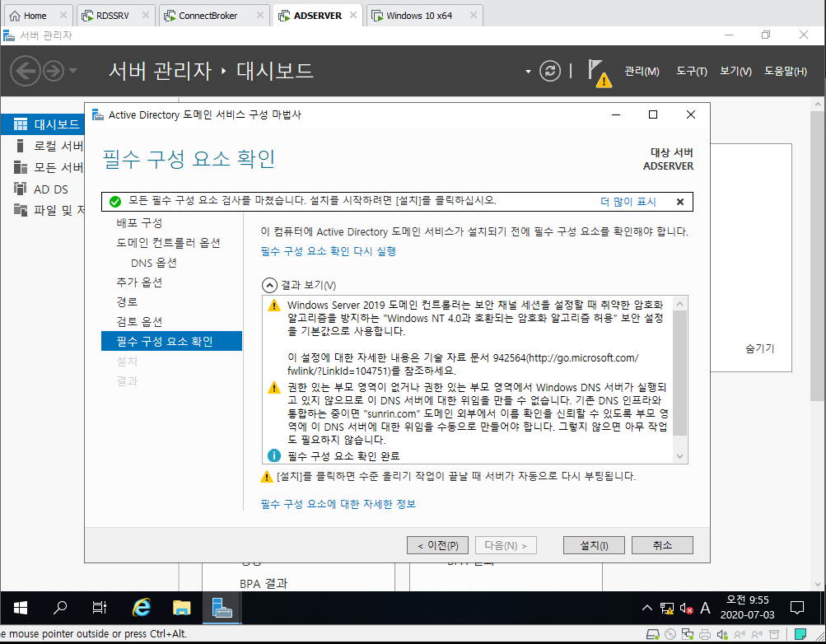
Task: Click the taskbar search icon
Action: [60, 608]
